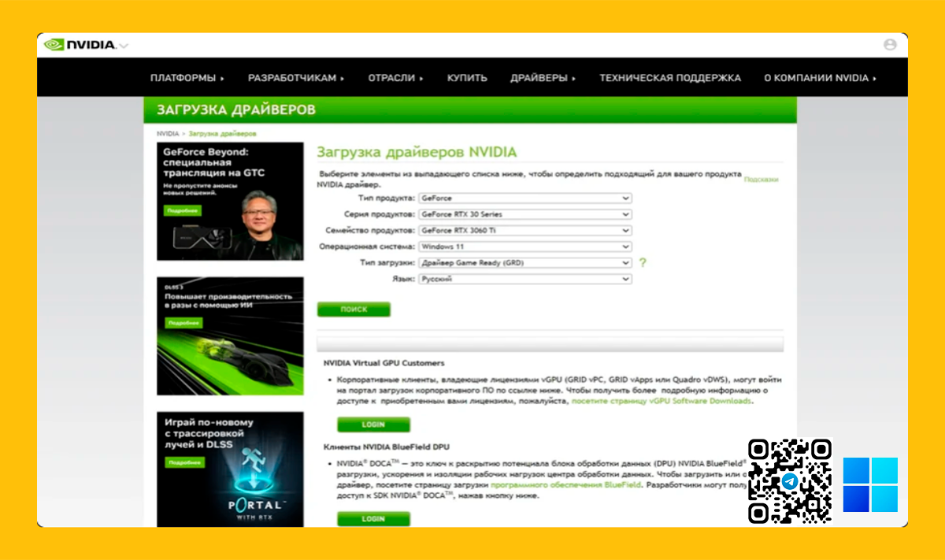The image size is (945, 560).
Task: Click Подробнее on DLSS 3 banner
Action: pyautogui.click(x=183, y=323)
